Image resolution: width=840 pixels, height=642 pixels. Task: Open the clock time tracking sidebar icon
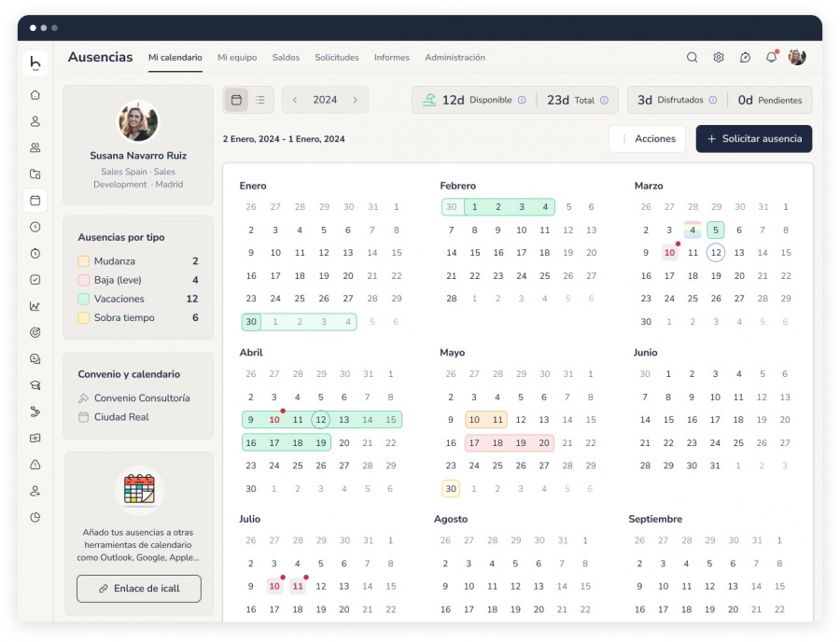click(x=35, y=227)
